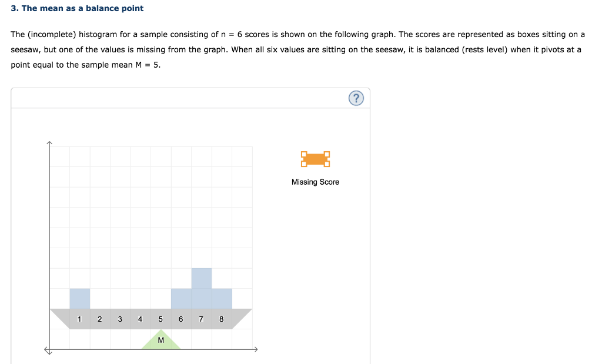602x364 pixels.
Task: Select the top stacked box above 7
Action: tap(200, 278)
